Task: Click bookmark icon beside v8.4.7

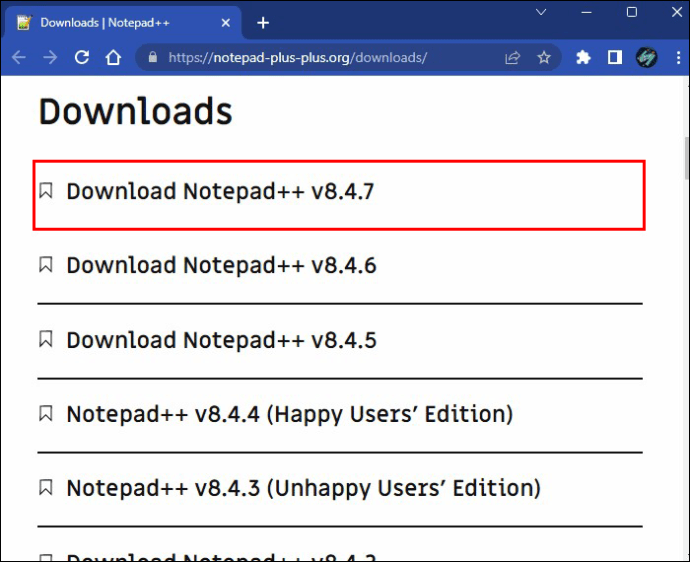Action: pos(46,191)
